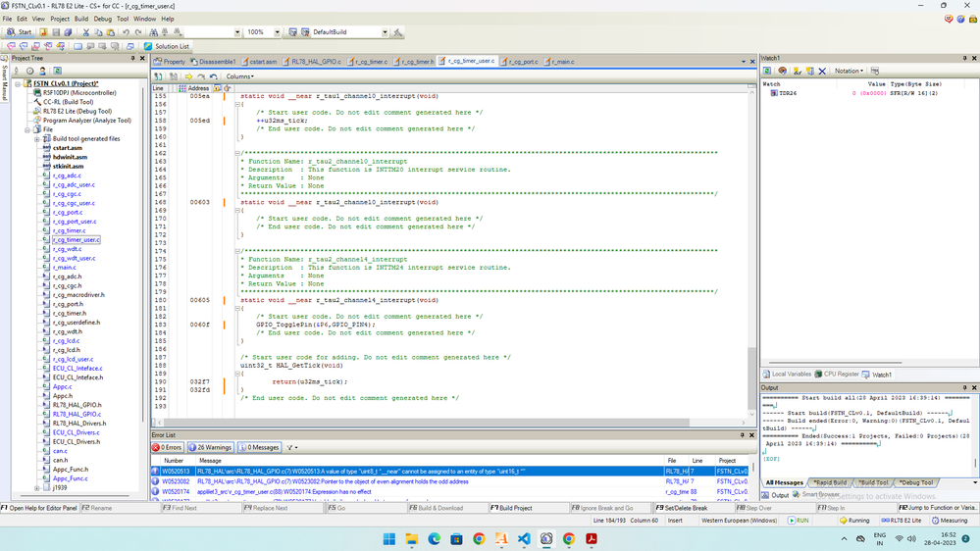Undo the last action with the toolbar icon
Viewport: 980px width, 551px height.
tap(126, 31)
